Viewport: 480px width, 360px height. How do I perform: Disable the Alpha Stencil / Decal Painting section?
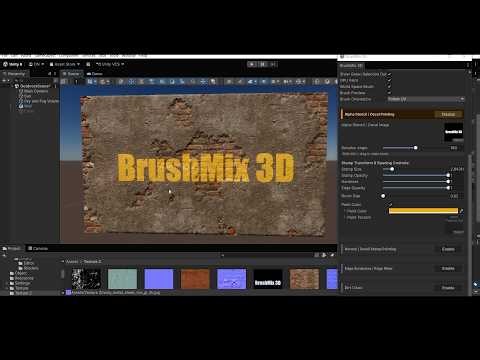point(448,114)
